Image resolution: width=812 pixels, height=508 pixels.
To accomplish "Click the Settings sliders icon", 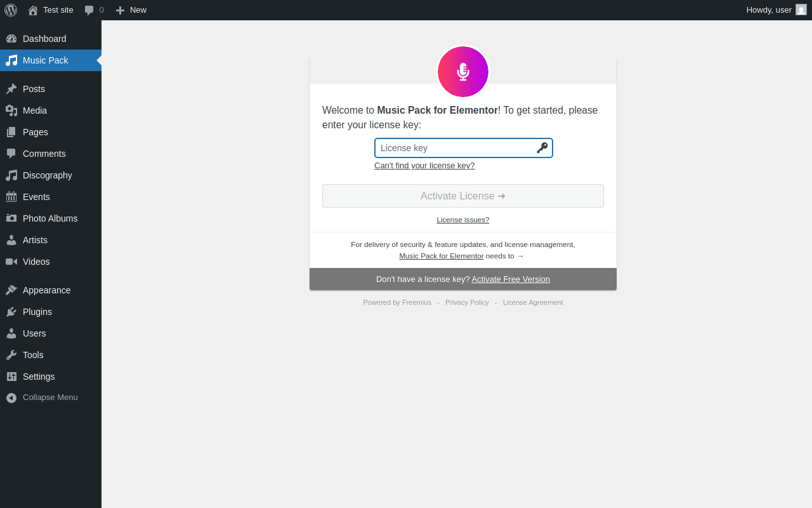I will (11, 377).
